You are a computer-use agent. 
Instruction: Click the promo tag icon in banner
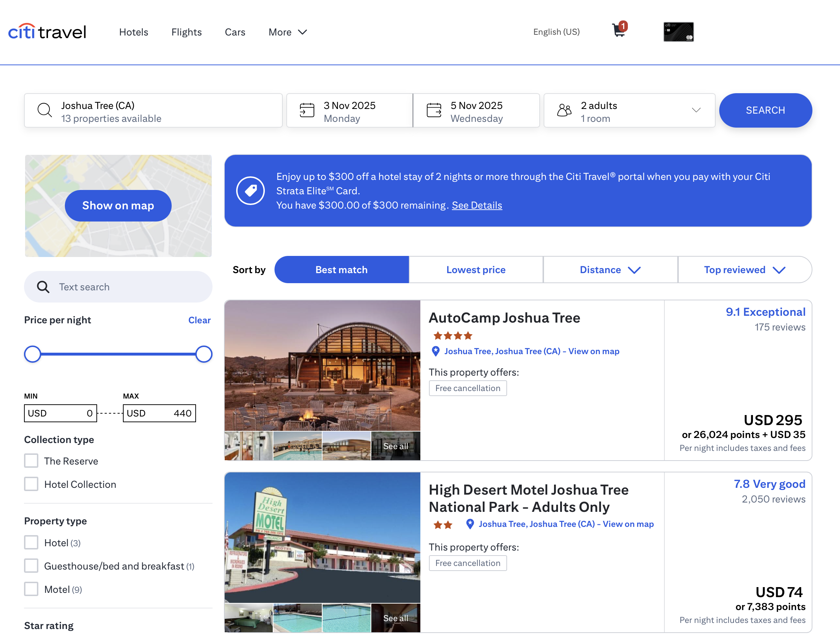click(250, 191)
